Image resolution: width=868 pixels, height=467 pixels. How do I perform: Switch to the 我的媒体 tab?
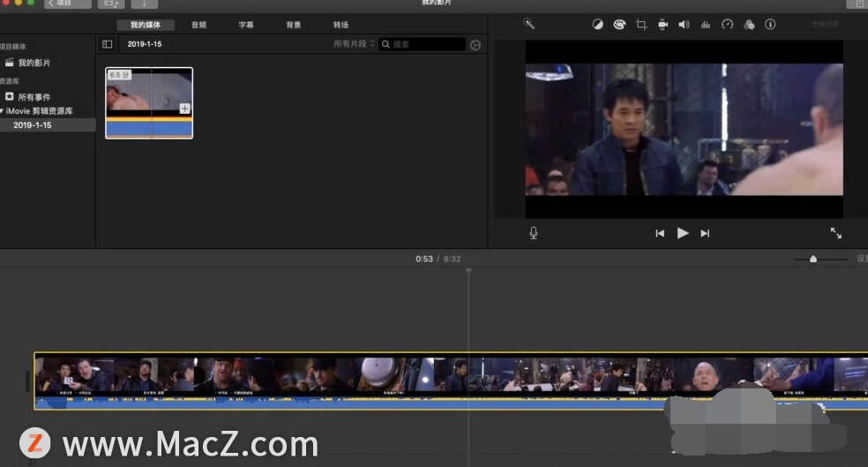pos(146,25)
